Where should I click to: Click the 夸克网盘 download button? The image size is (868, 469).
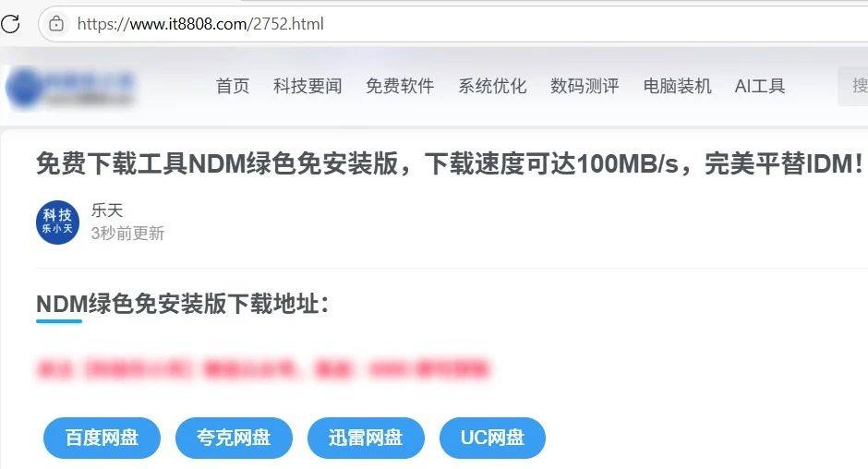(234, 438)
